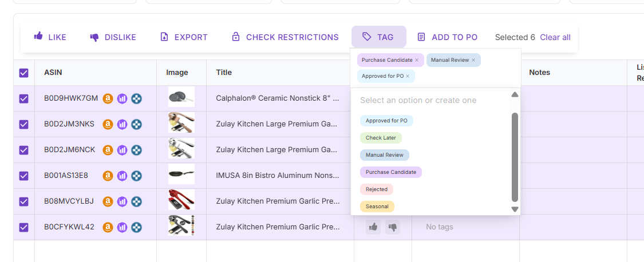Click blue circle icon for B0D2JM6NCK

coord(136,150)
